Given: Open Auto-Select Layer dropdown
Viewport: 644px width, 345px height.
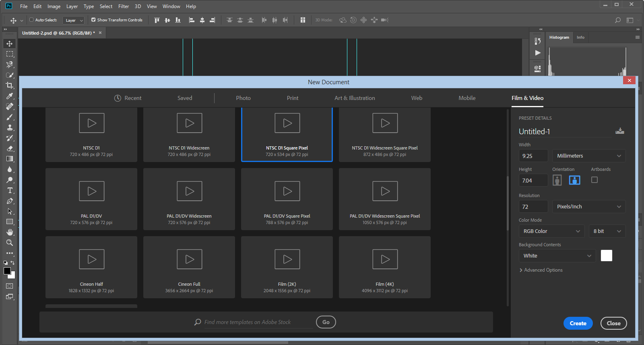Looking at the screenshot, I should [x=74, y=20].
